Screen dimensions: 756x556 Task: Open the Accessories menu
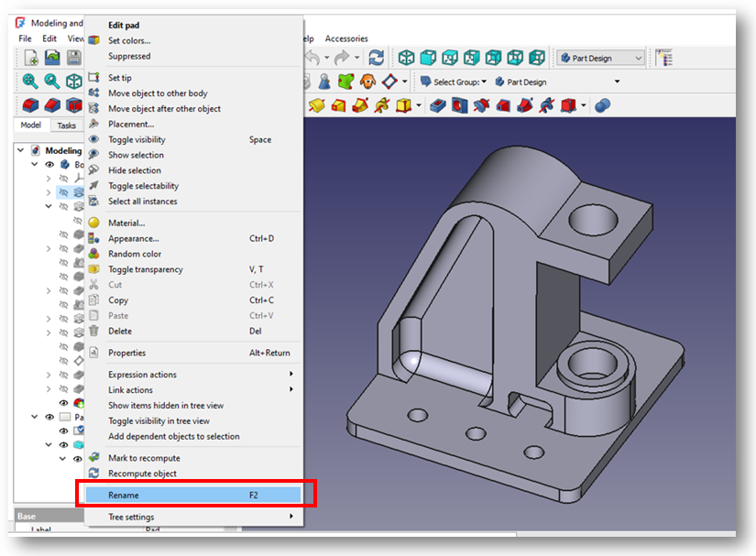(x=346, y=38)
